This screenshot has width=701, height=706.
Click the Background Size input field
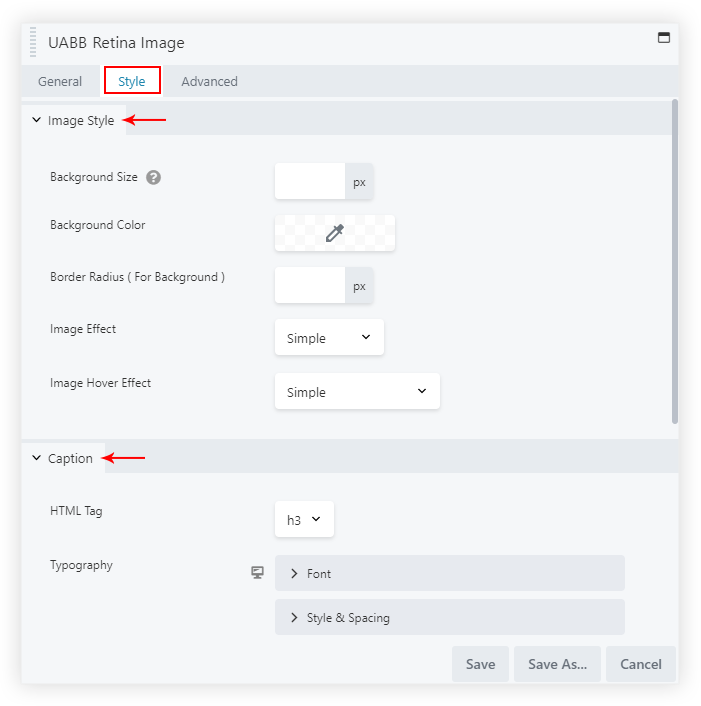310,182
